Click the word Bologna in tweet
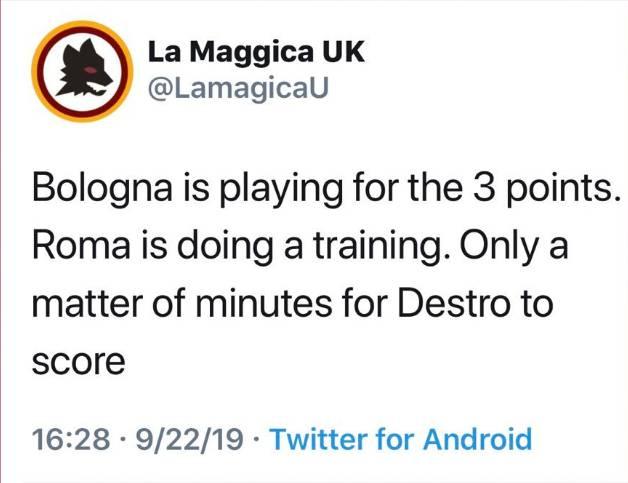This screenshot has width=628, height=483. pos(102,189)
